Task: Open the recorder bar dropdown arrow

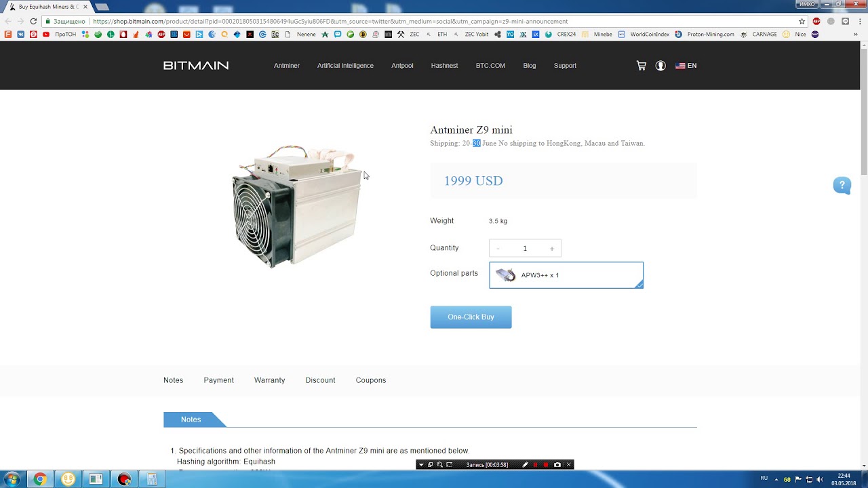Action: click(421, 464)
